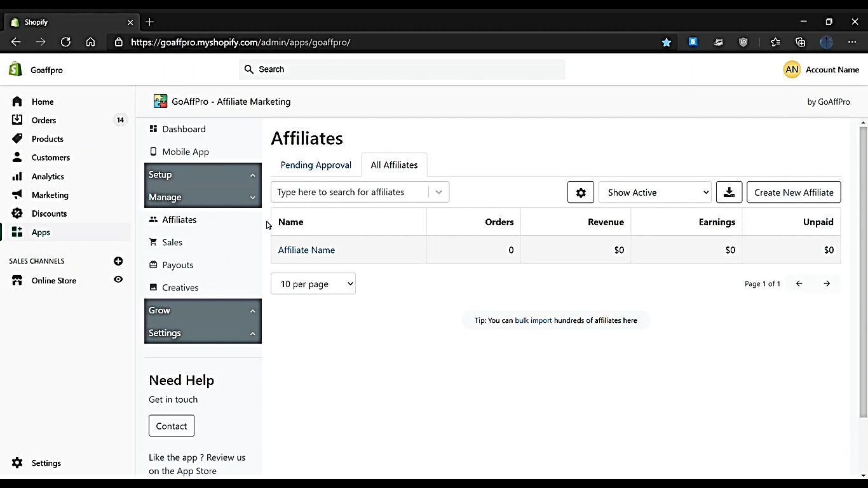The image size is (868, 488).
Task: Open the browser more options menu
Action: point(852,42)
